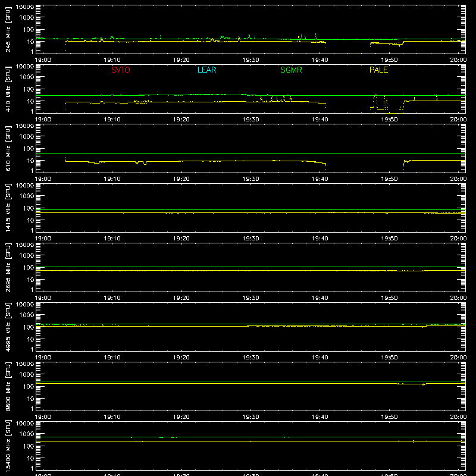The width and height of the screenshot is (476, 476).
Task: Click the 10000 y-axis value on 2695 MHz plot
Action: pos(25,245)
